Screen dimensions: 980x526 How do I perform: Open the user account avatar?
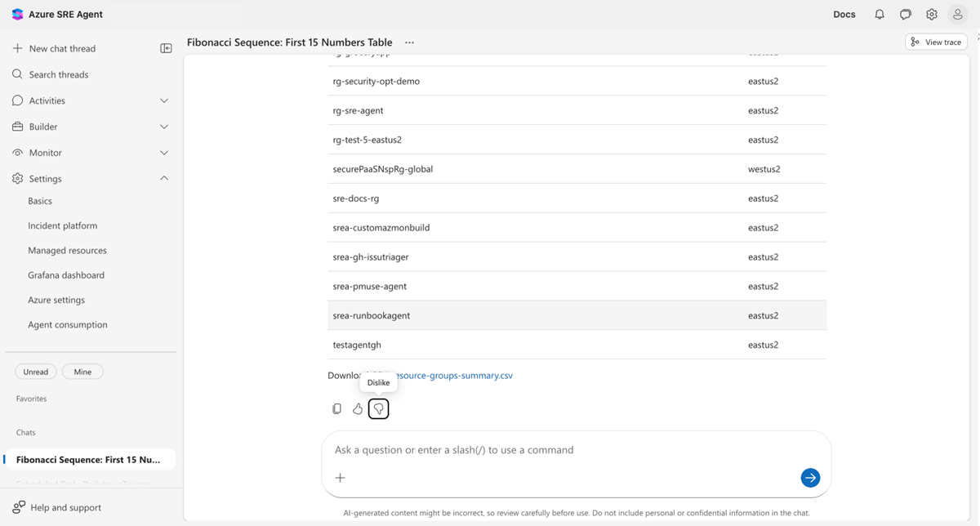pyautogui.click(x=957, y=14)
